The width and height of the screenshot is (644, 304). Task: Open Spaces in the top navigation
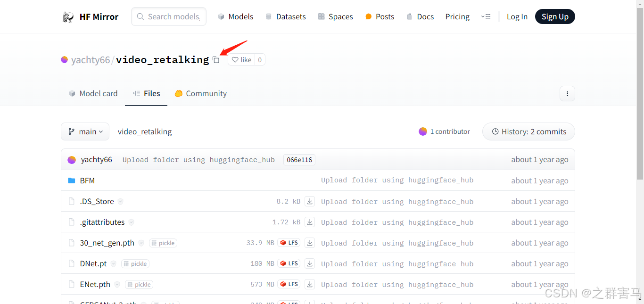(335, 16)
